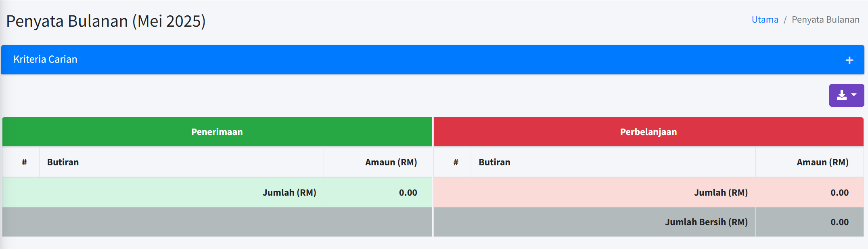
Task: Click Amaun (RM) header under Perbelanjaan
Action: pyautogui.click(x=822, y=162)
